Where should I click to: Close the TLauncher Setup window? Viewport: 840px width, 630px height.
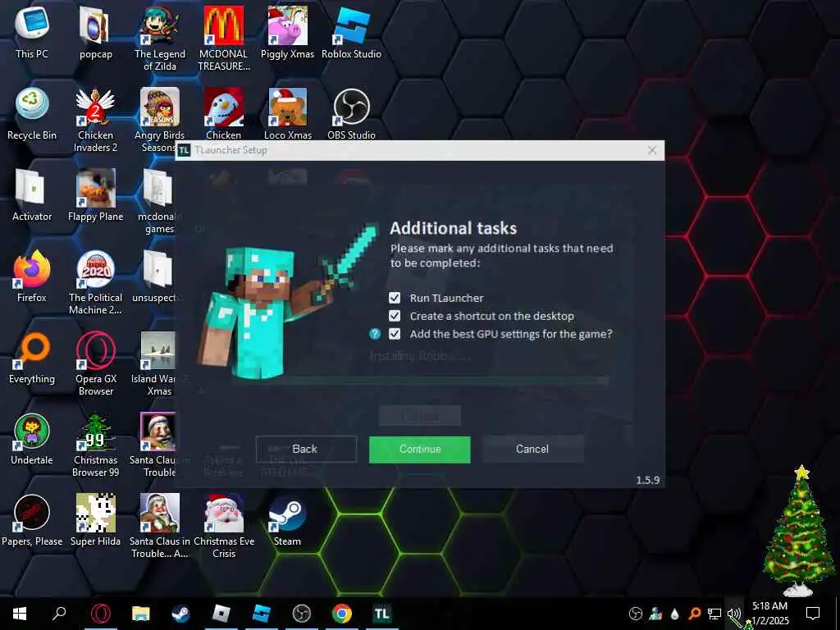(x=652, y=151)
